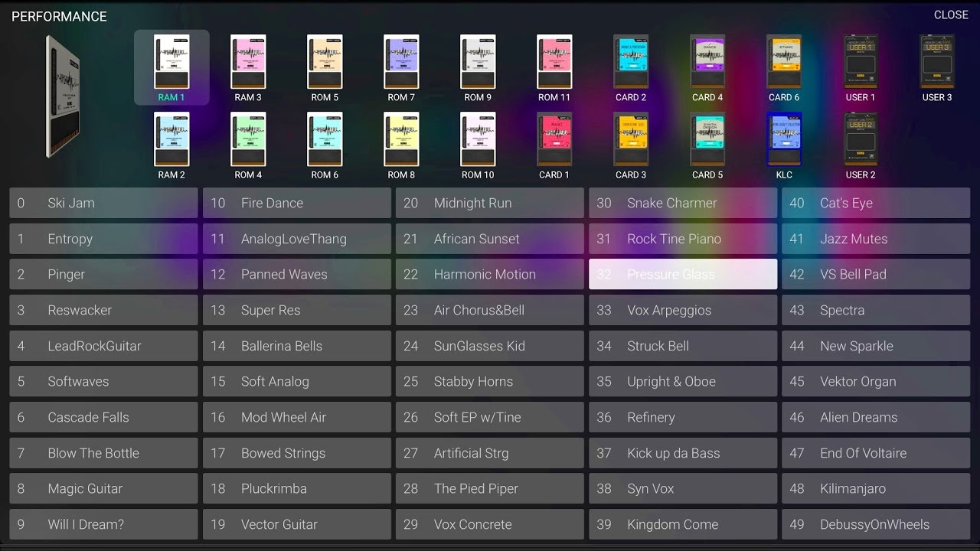Select performance 41 Jazz Mutes
The height and width of the screenshot is (551, 980).
(876, 239)
